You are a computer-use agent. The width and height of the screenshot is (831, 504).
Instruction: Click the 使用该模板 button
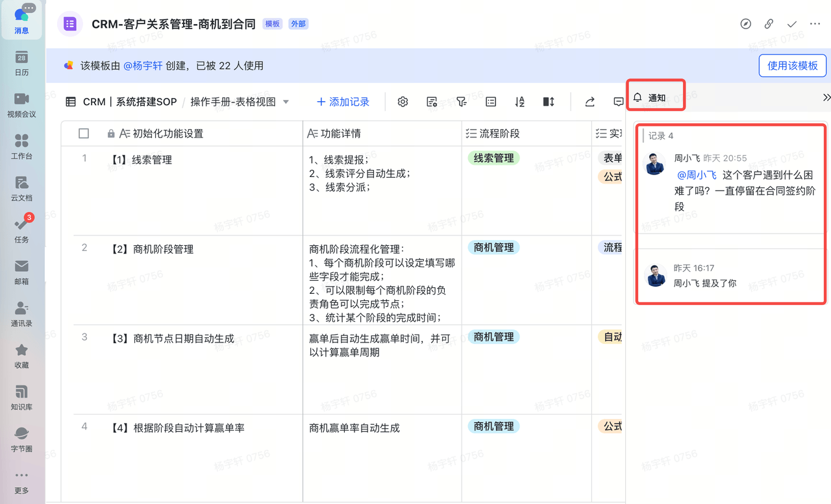[792, 66]
